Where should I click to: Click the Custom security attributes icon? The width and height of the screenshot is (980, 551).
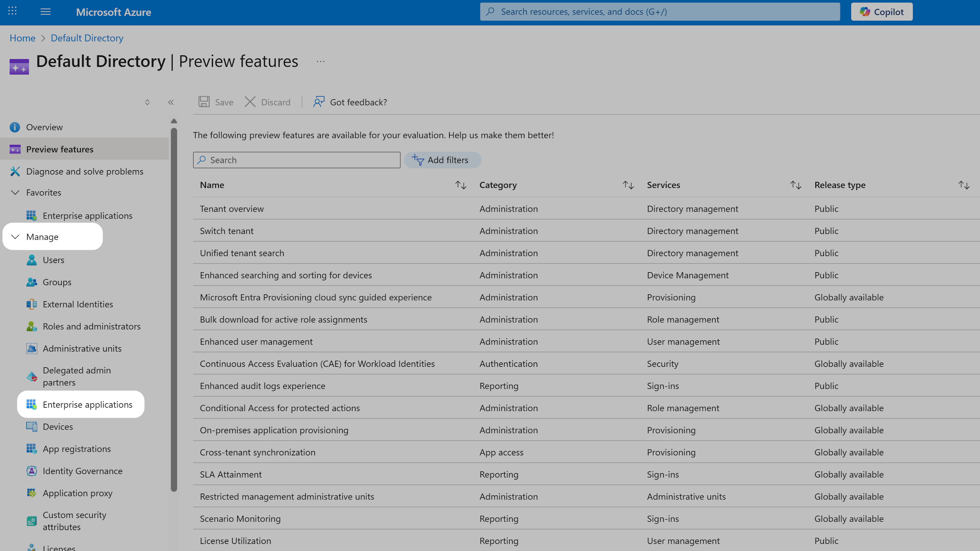point(32,521)
